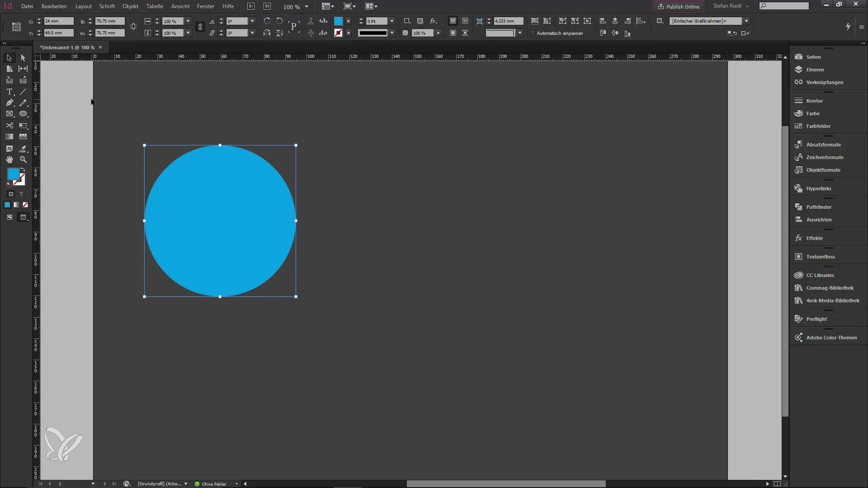Screen dimensions: 868x488
Task: Open the Objekt menu
Action: (x=130, y=6)
